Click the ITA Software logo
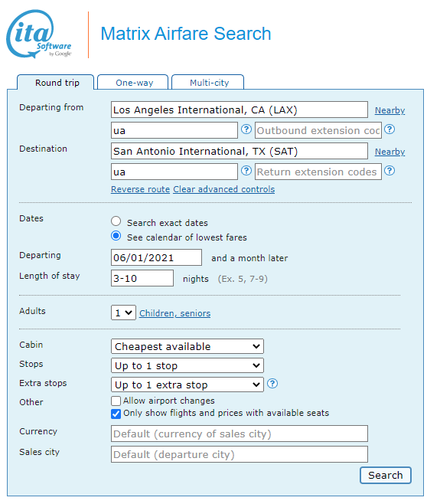 [39, 34]
